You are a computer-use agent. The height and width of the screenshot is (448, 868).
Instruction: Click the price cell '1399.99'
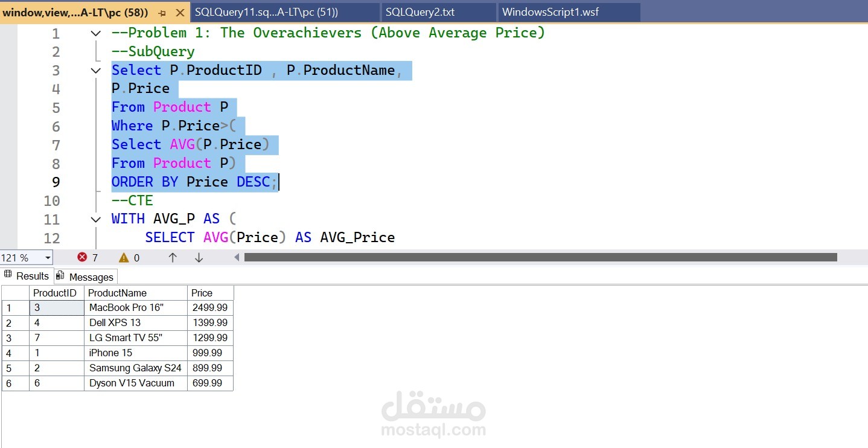tap(210, 323)
